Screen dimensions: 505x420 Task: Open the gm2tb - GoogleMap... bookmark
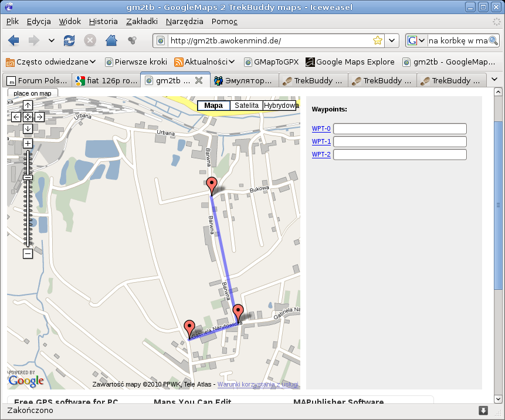click(x=449, y=62)
